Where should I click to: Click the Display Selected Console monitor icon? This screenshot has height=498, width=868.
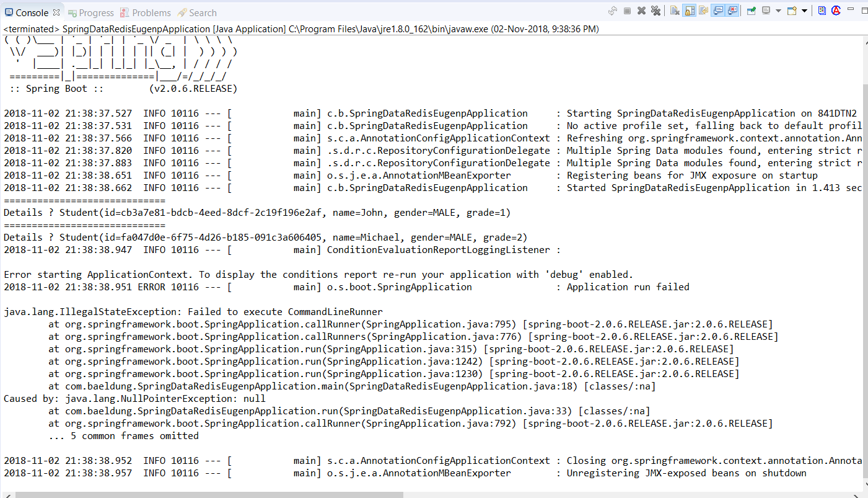coord(766,11)
